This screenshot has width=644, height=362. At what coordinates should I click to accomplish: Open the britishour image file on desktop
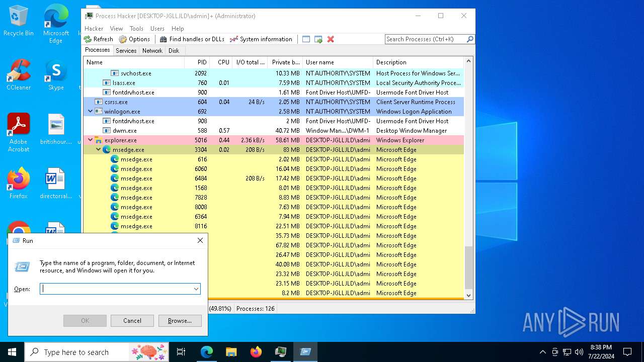pyautogui.click(x=56, y=129)
